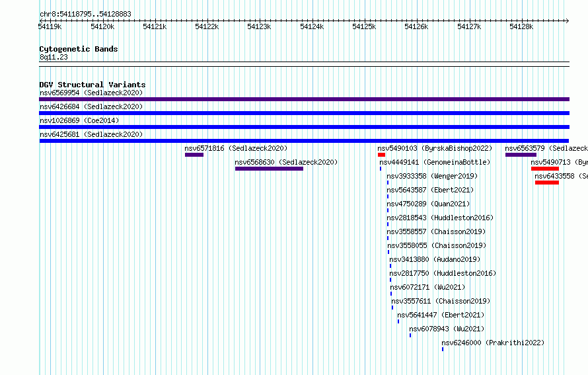
Task: Click the nsv6078943 (Wu2021) label
Action: 447,329
